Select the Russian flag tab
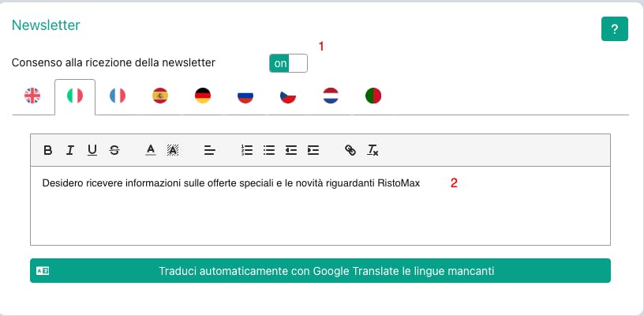Viewport: 644px width, 316px height. pyautogui.click(x=245, y=96)
